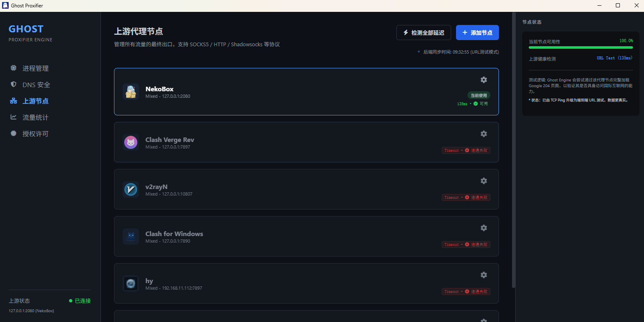Click address 127.0.0.1:7897 under Clash Verge Rev
The width and height of the screenshot is (644, 322).
[x=176, y=147]
